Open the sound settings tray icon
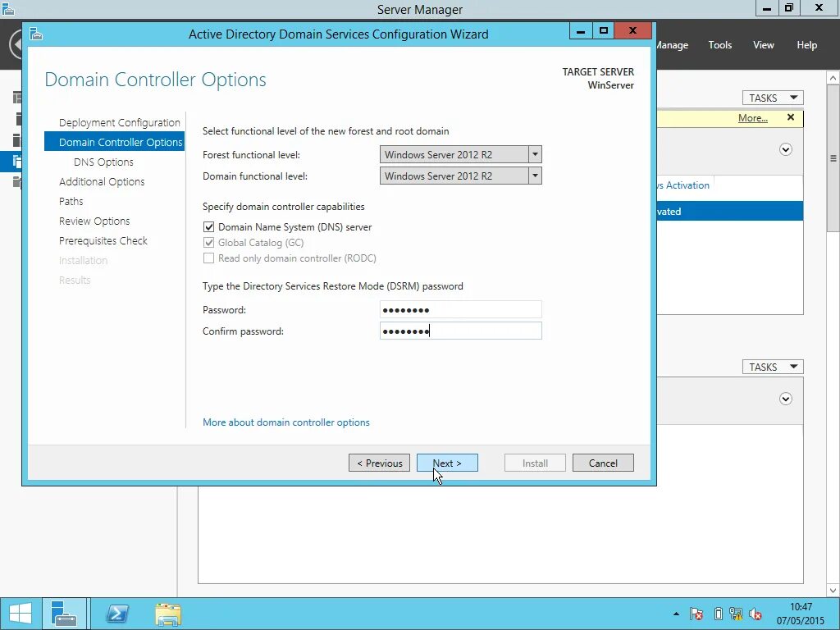Image resolution: width=840 pixels, height=630 pixels. click(x=756, y=613)
